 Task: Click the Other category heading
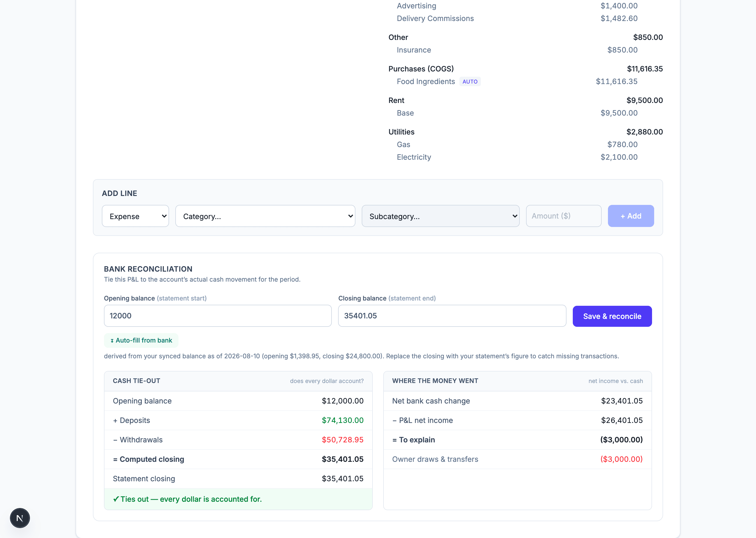pos(398,38)
